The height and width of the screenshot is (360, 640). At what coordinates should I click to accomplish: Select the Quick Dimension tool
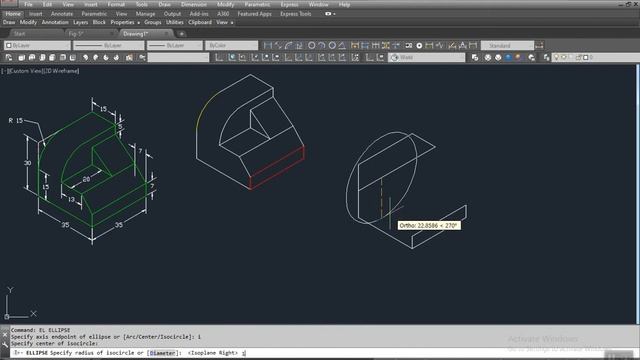(x=355, y=45)
